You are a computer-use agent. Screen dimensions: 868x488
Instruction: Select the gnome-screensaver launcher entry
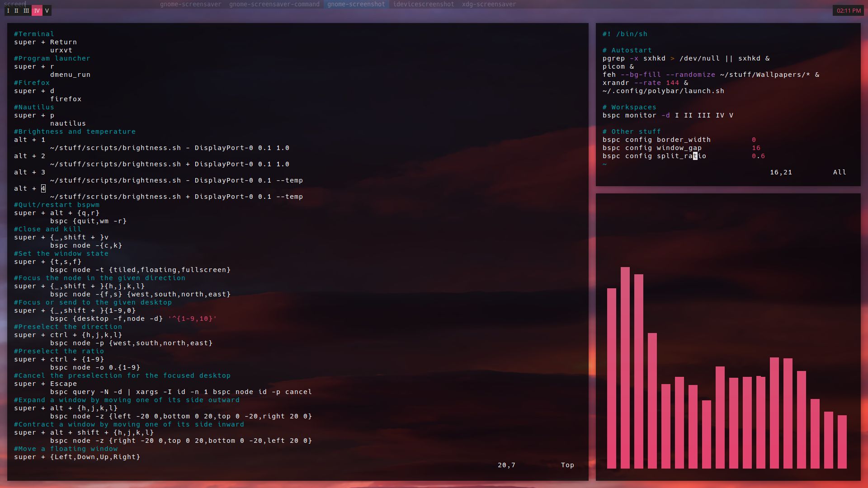[x=190, y=4]
